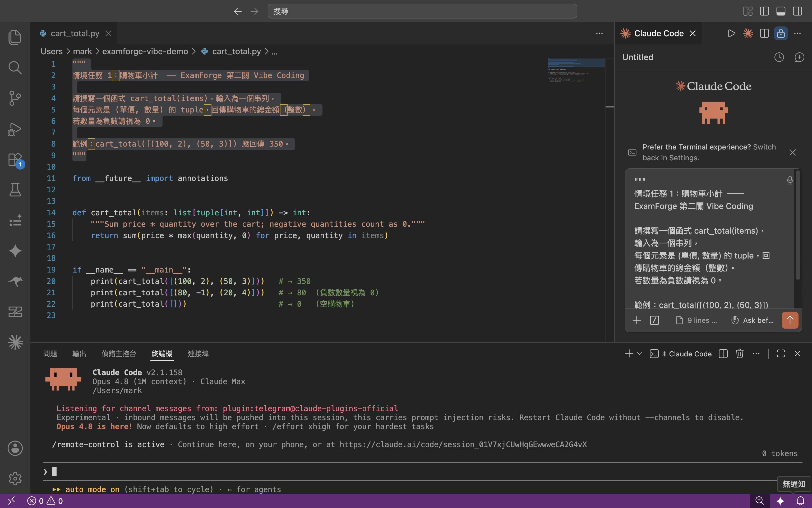The image size is (812, 508).
Task: Maximize the terminal panel size
Action: point(781,353)
